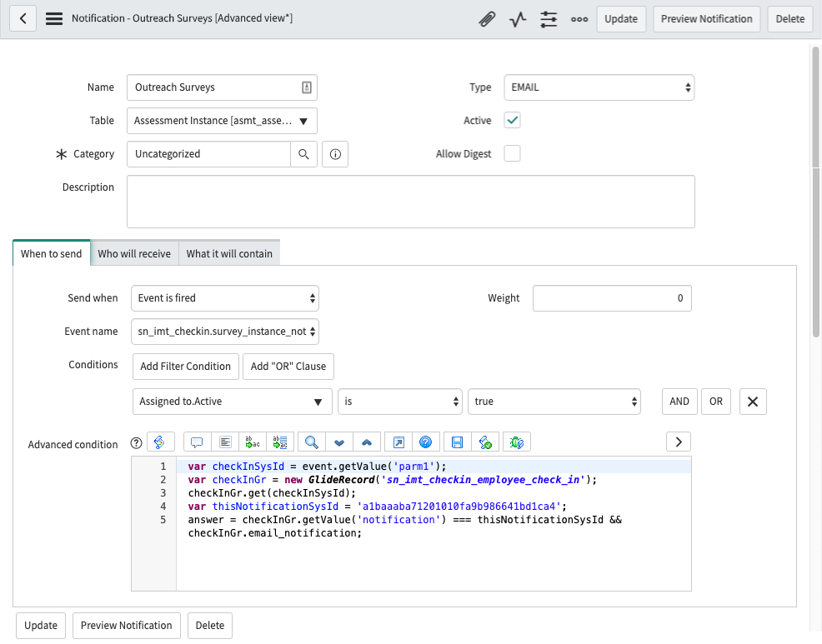822x644 pixels.
Task: Switch to What it will contain tab
Action: pos(229,253)
